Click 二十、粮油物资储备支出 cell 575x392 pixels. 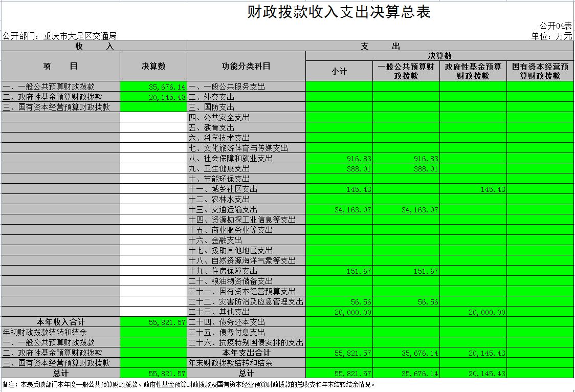click(246, 281)
